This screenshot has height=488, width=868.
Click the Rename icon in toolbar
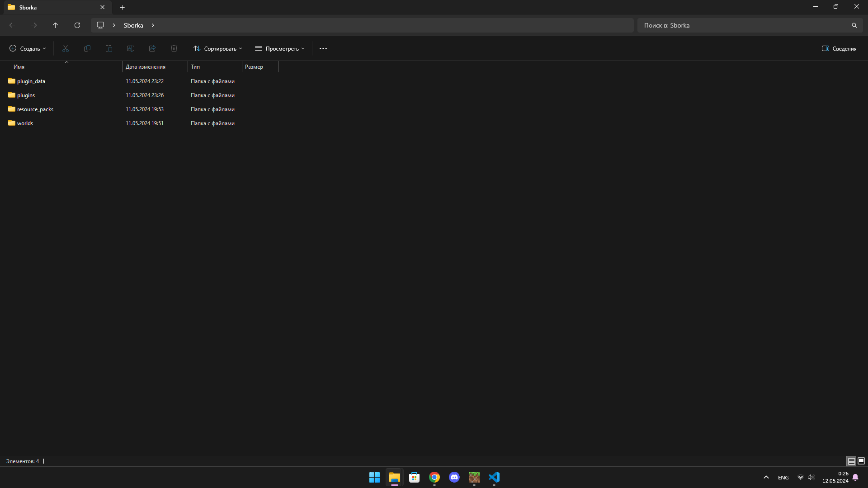[131, 48]
